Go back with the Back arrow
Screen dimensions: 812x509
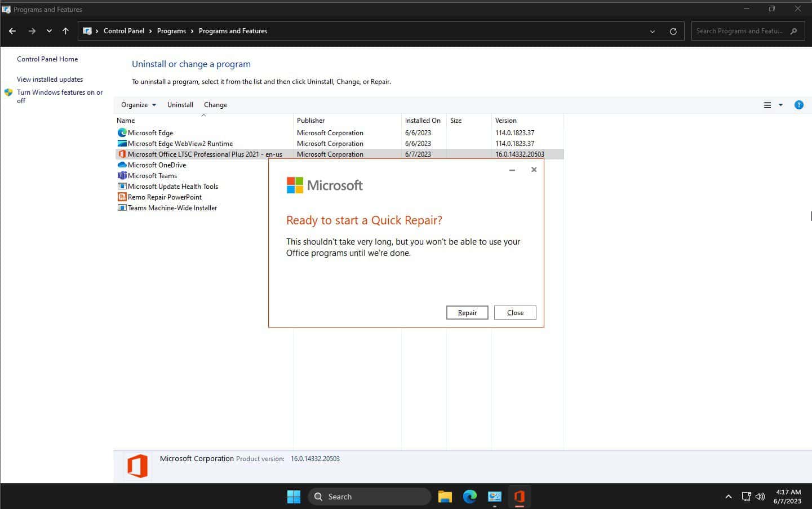pos(12,31)
